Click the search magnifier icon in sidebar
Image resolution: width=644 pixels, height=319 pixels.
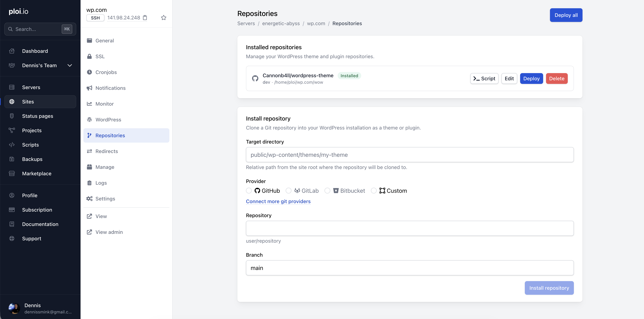point(10,29)
